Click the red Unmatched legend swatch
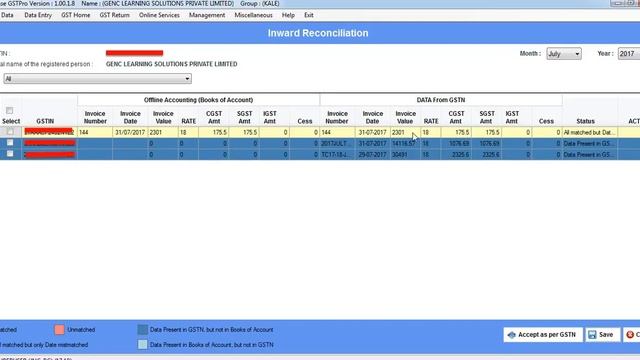The image size is (640, 360). [59, 330]
